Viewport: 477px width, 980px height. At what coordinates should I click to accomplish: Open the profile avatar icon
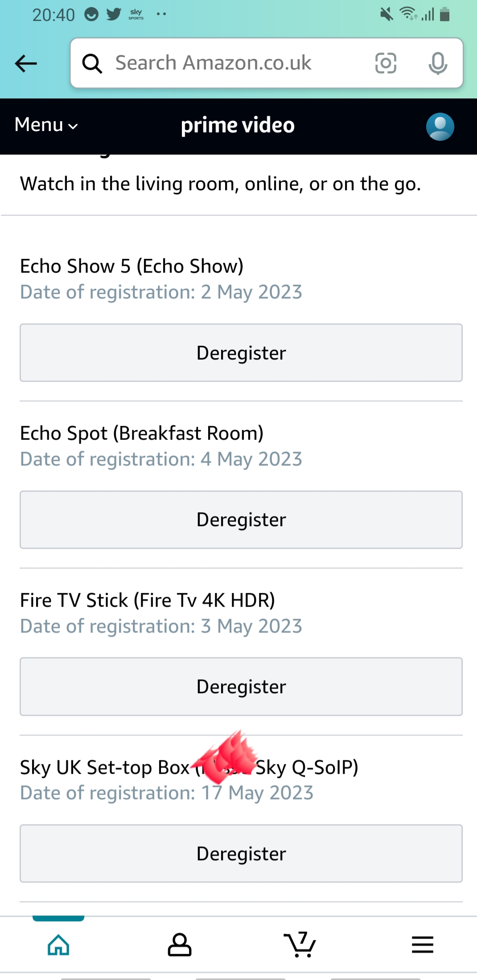(x=440, y=127)
